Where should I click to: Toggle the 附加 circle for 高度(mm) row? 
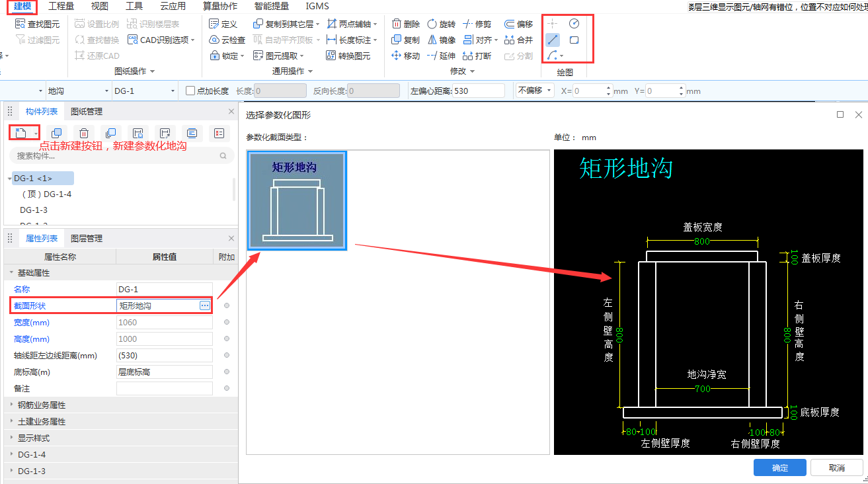click(227, 339)
